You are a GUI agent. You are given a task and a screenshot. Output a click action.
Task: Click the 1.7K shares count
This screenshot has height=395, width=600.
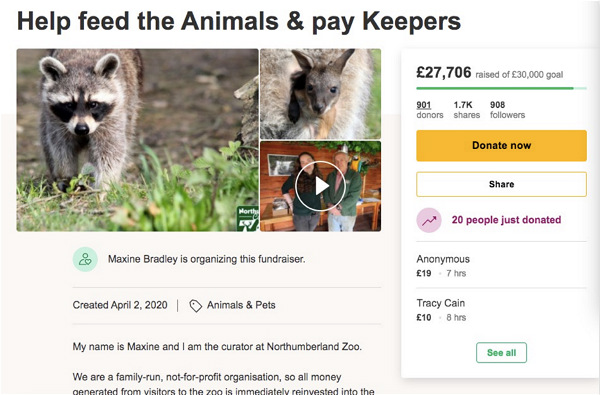[466, 110]
